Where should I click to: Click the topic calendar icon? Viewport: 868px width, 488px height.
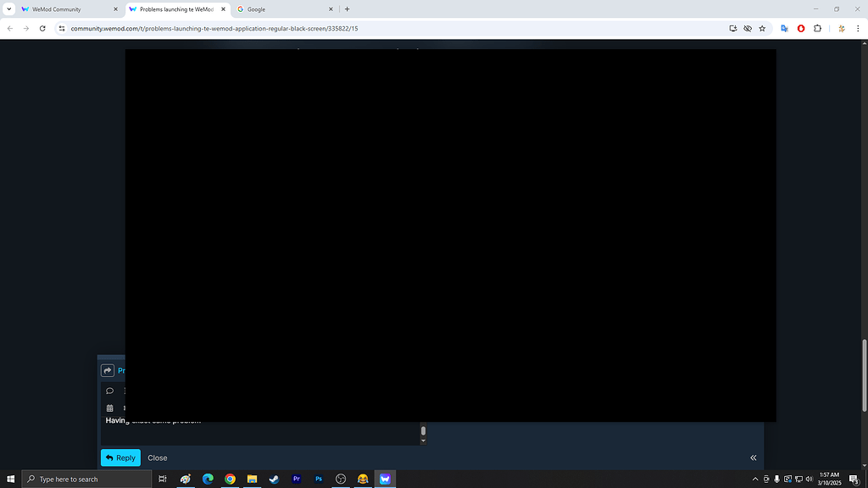click(109, 408)
